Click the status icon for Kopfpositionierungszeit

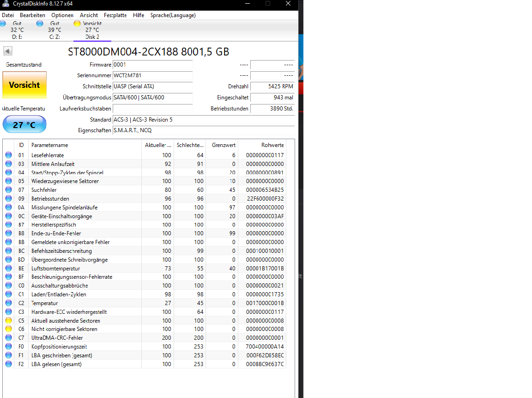[8, 346]
